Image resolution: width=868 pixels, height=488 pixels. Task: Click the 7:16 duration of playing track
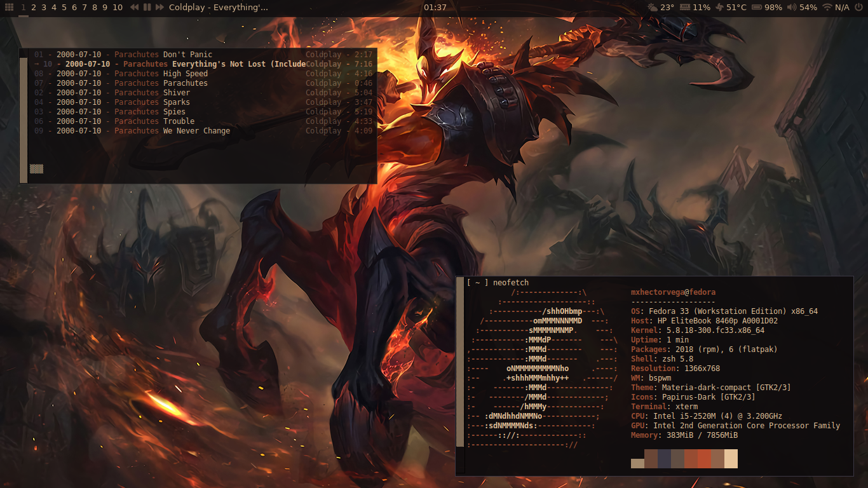pyautogui.click(x=363, y=64)
